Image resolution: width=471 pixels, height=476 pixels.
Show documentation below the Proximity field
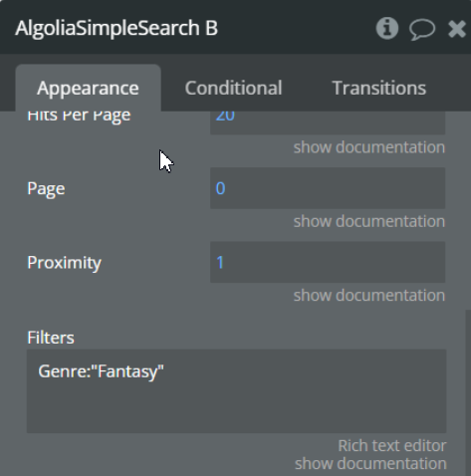tap(369, 296)
